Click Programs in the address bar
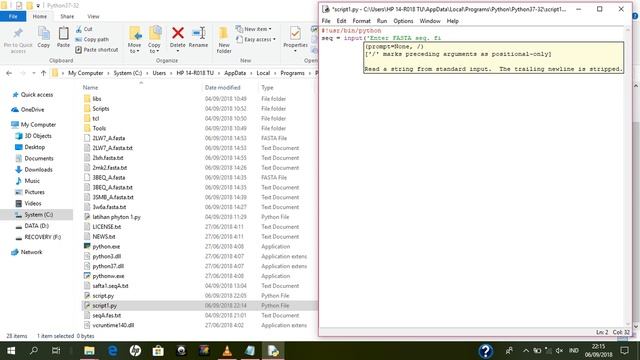This screenshot has width=640, height=360. pos(292,73)
